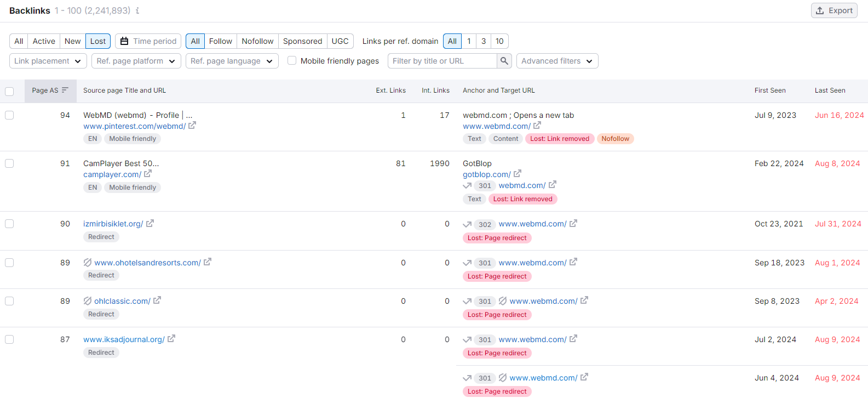Open external link icon beside www.iksadjournal.org/

point(171,339)
